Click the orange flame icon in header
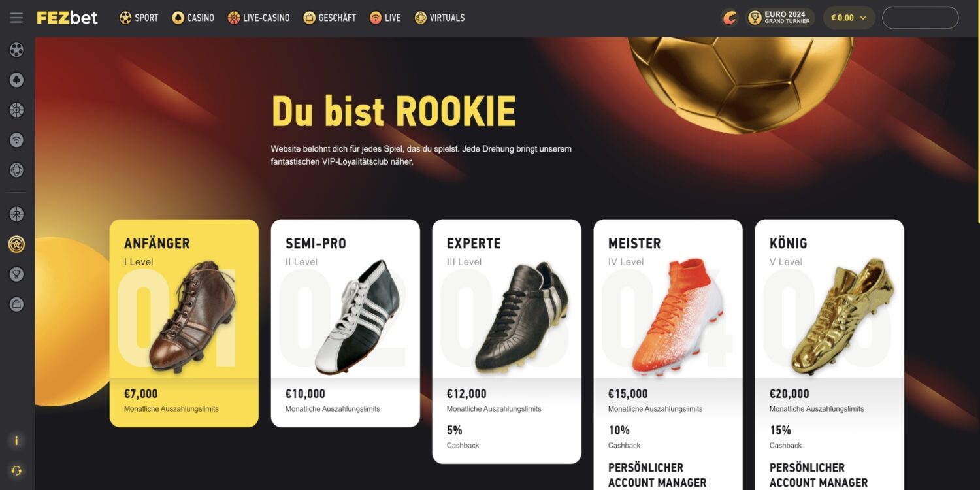Image resolution: width=980 pixels, height=490 pixels. pyautogui.click(x=730, y=18)
